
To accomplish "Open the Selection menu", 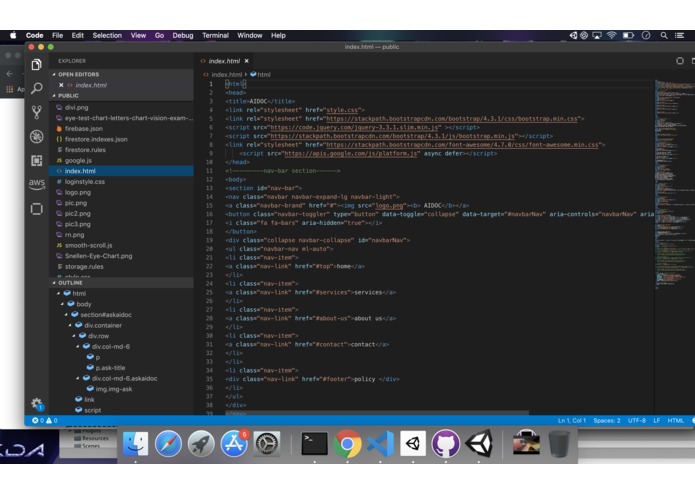I will [x=107, y=35].
